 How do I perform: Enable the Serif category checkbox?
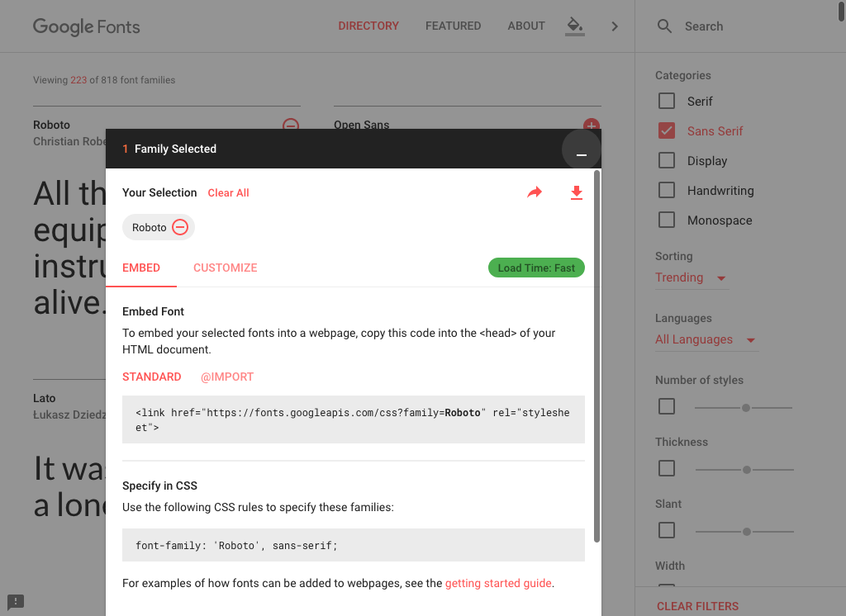[x=667, y=101]
